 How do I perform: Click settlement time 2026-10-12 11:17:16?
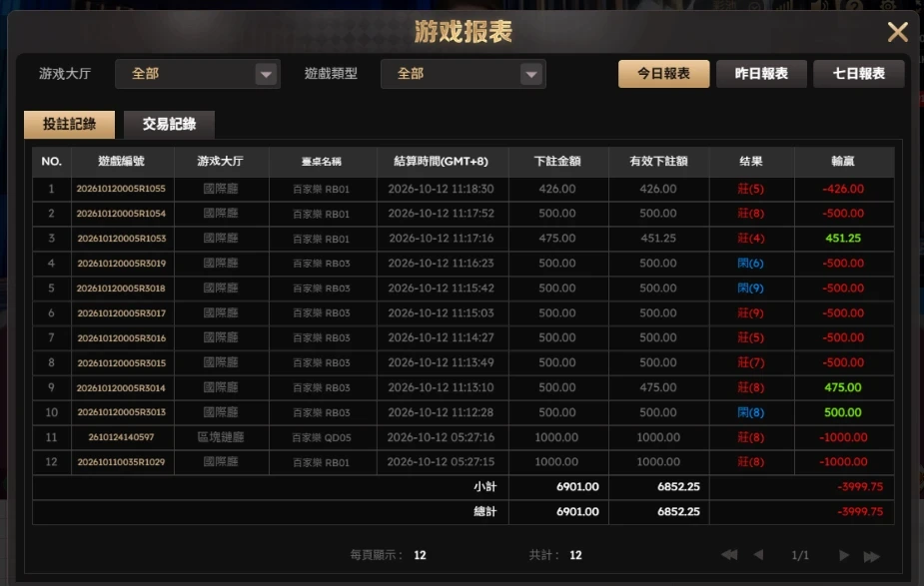(x=441, y=239)
